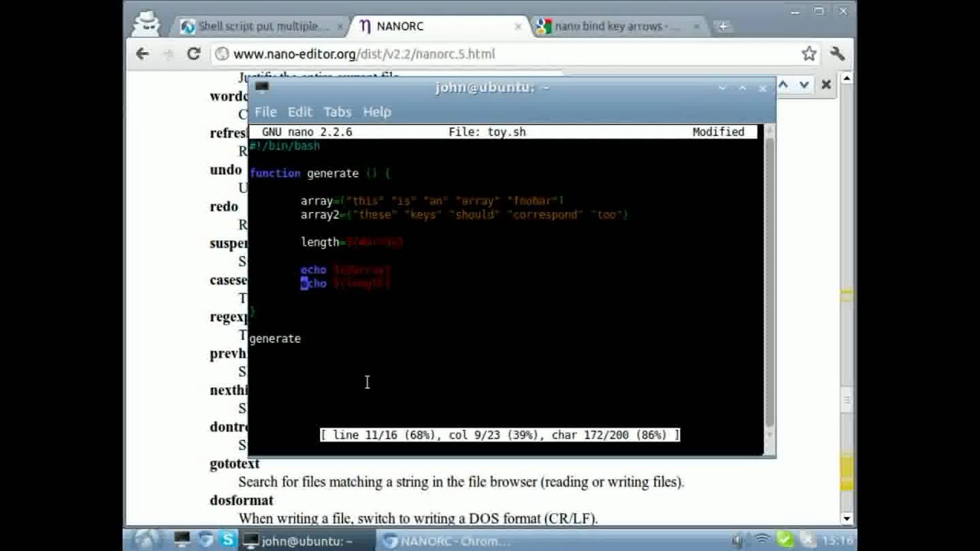This screenshot has height=551, width=980.
Task: Click the Wi-Fi network tray icon
Action: [x=763, y=541]
